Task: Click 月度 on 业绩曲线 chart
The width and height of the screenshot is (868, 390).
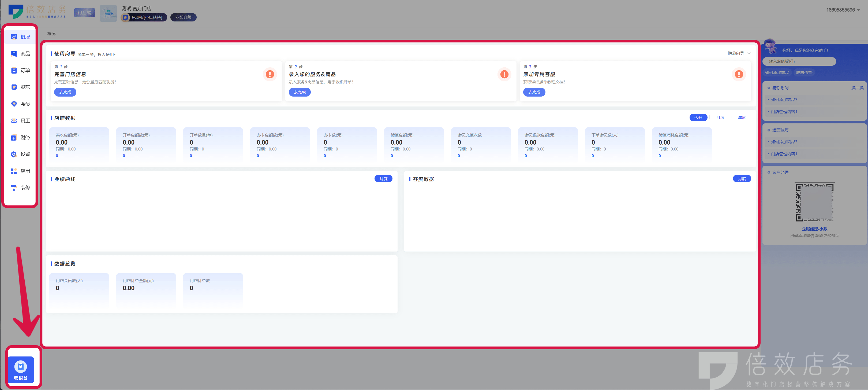Action: pos(383,178)
